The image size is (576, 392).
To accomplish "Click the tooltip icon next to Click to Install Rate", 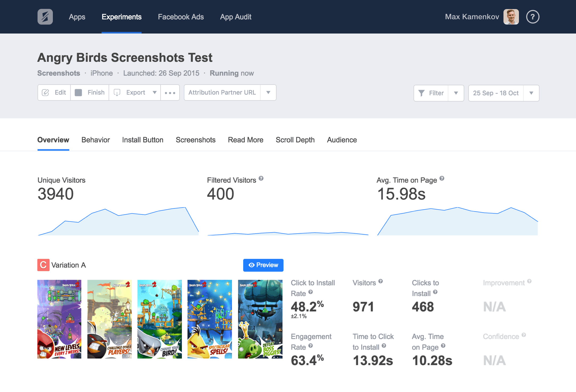I will (x=310, y=293).
